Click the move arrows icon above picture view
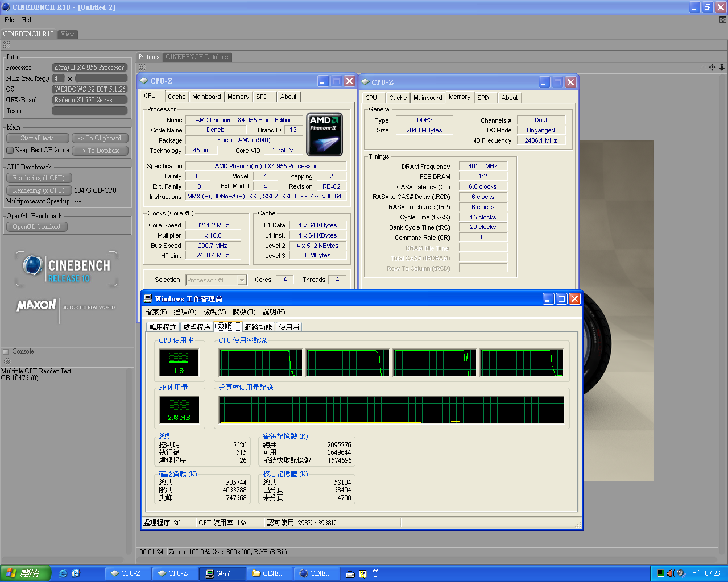Image resolution: width=728 pixels, height=582 pixels. [712, 67]
